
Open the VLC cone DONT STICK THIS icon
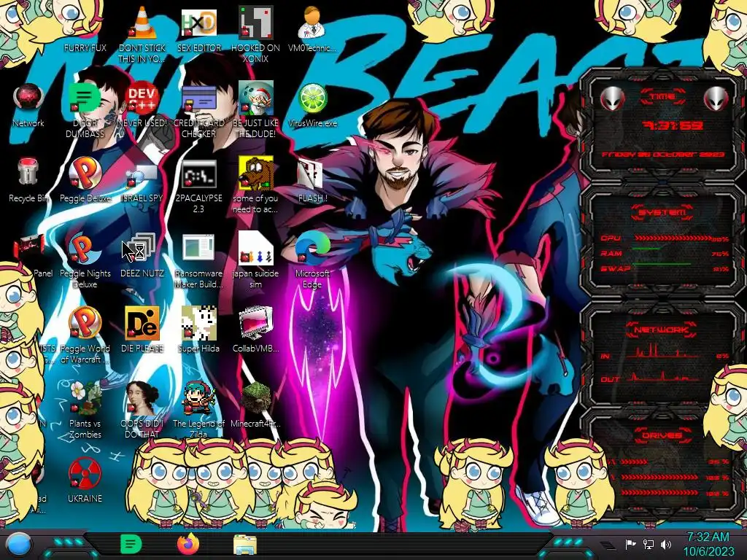click(142, 24)
